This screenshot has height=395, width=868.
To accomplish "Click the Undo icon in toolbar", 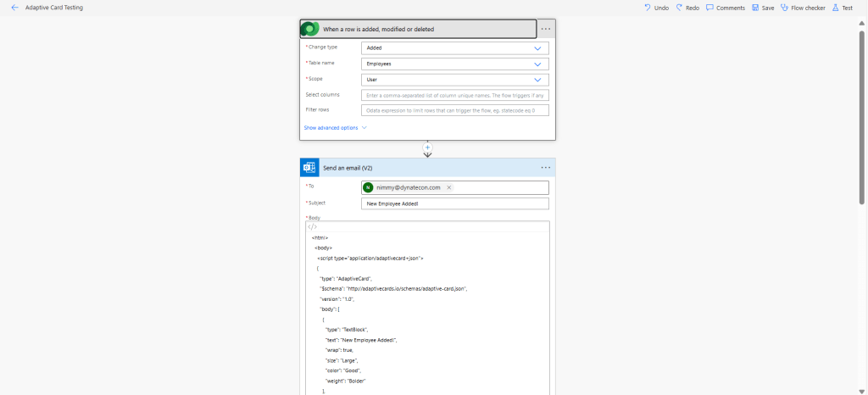I will (648, 8).
